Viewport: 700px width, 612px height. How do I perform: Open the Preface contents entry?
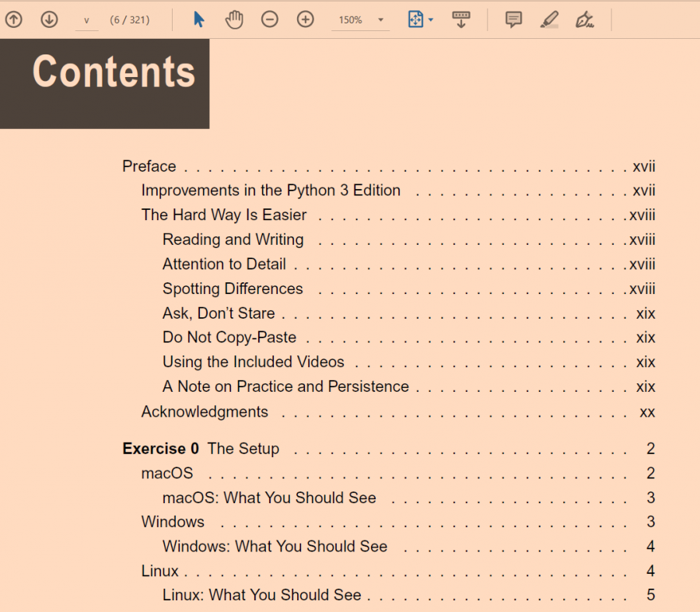click(149, 166)
